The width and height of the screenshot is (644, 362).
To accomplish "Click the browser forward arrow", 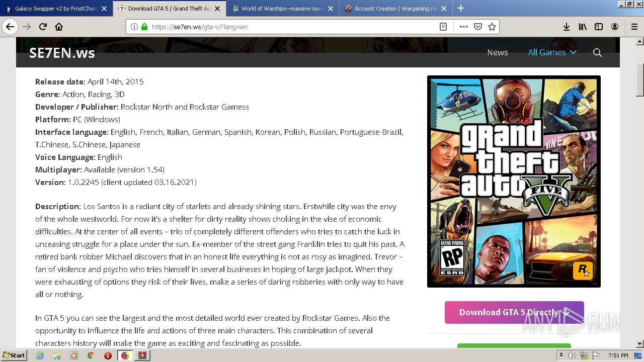I will click(x=27, y=27).
